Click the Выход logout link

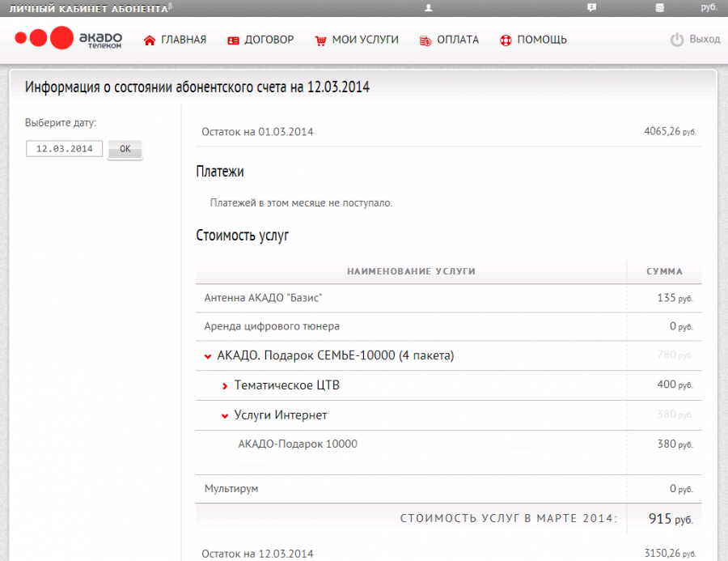[704, 40]
